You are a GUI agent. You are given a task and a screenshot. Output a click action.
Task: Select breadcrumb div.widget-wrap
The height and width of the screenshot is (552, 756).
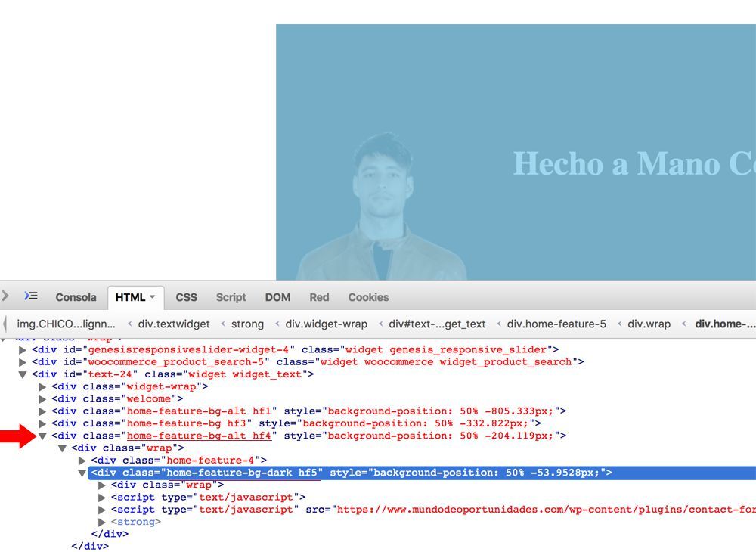point(326,324)
